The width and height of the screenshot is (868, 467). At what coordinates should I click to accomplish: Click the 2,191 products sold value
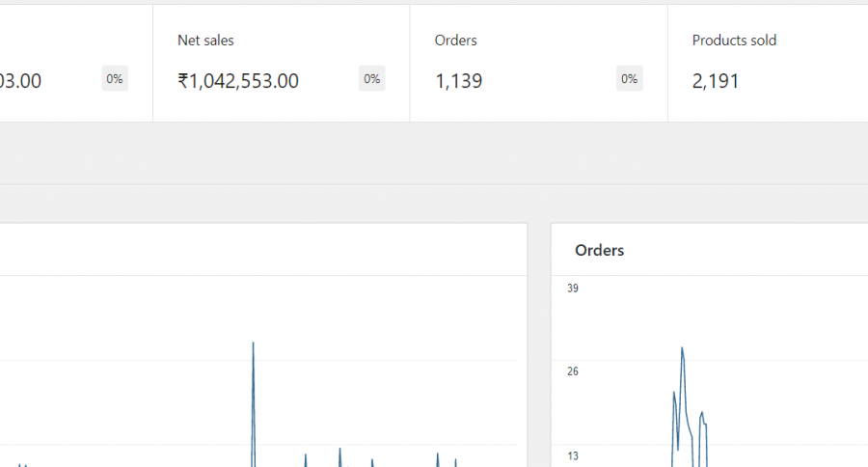coord(716,81)
